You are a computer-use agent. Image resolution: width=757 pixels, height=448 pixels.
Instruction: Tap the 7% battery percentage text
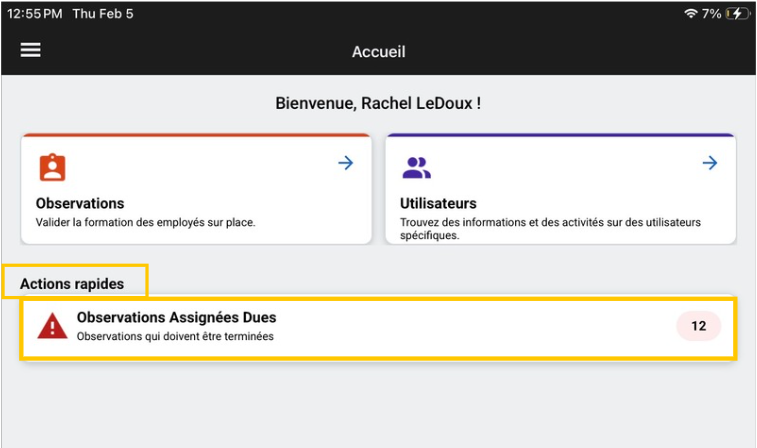point(711,14)
